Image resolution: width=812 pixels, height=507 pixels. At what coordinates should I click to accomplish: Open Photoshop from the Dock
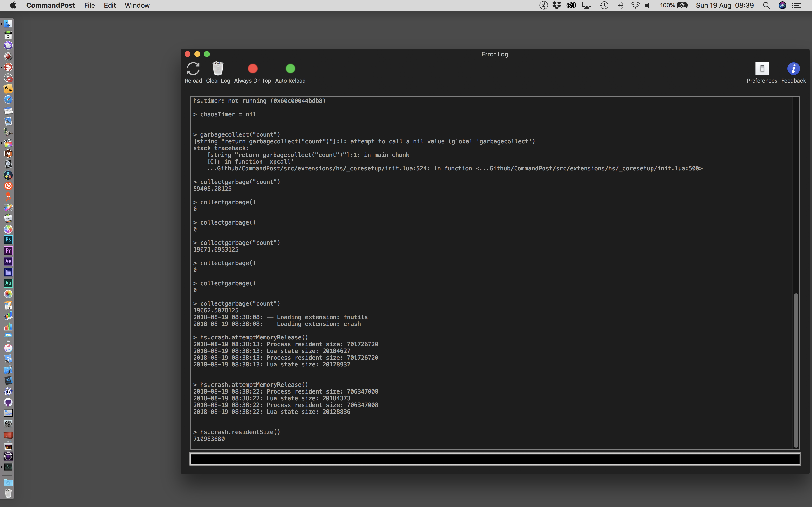[x=8, y=240]
